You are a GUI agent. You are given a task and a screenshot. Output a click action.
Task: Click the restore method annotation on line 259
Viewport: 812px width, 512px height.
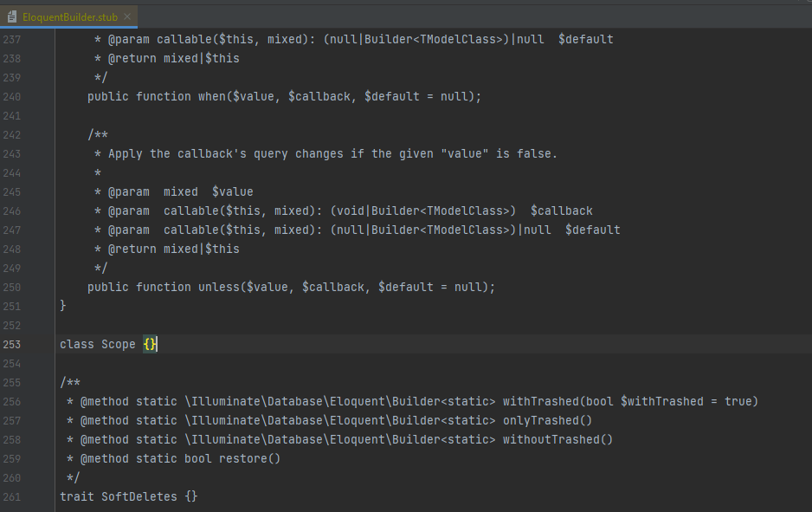[x=246, y=458]
